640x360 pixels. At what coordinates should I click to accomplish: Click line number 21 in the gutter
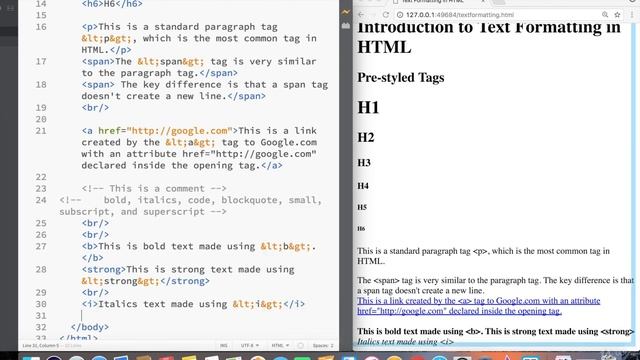click(x=41, y=131)
